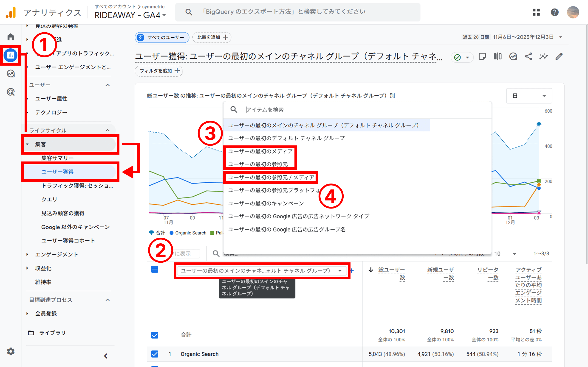
Task: Open the Explore section icon
Action: click(x=10, y=74)
